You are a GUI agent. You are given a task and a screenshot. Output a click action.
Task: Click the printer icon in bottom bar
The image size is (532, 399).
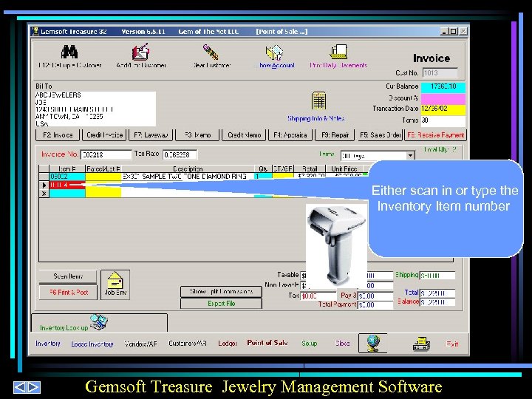point(421,344)
